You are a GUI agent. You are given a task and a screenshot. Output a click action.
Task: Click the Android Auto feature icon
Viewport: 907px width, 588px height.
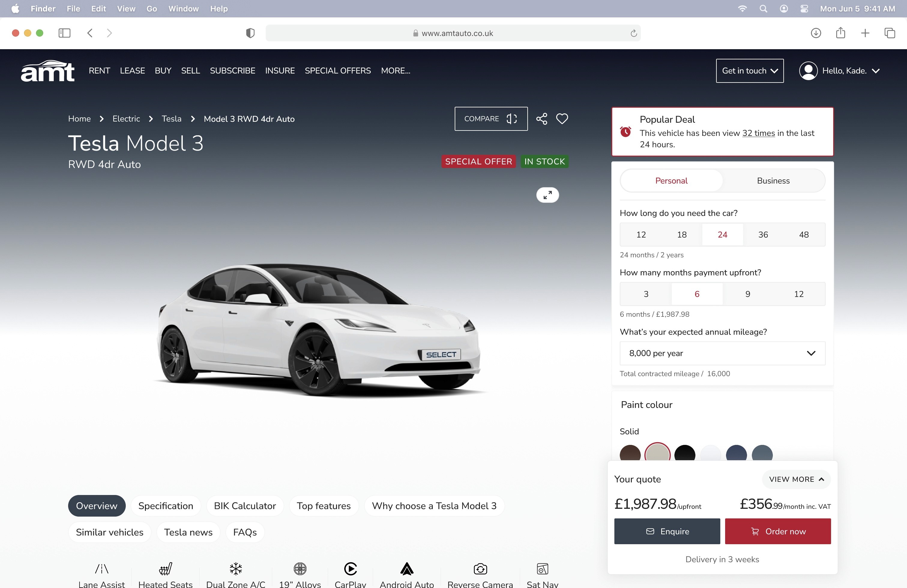point(407,569)
